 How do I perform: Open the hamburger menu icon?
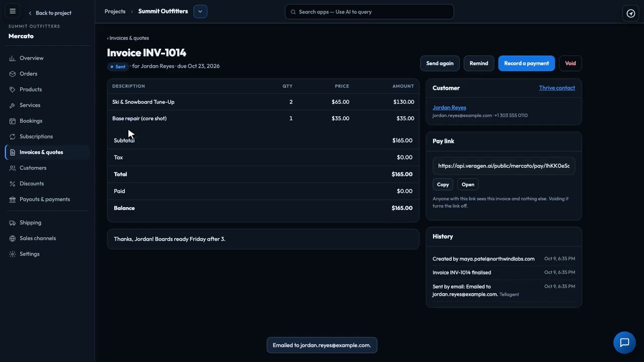click(13, 12)
